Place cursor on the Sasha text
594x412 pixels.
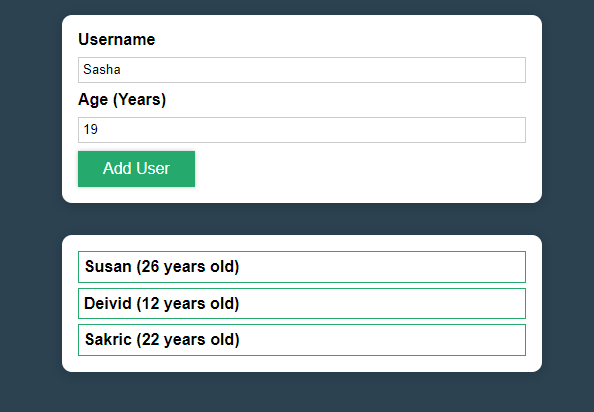click(102, 70)
